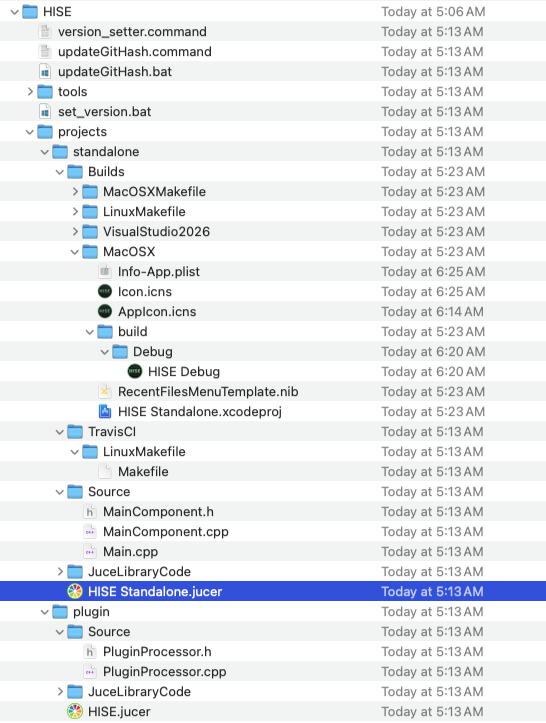Click the HISE Standalone.jucer Projucer icon
Image resolution: width=546 pixels, height=723 pixels.
click(75, 591)
